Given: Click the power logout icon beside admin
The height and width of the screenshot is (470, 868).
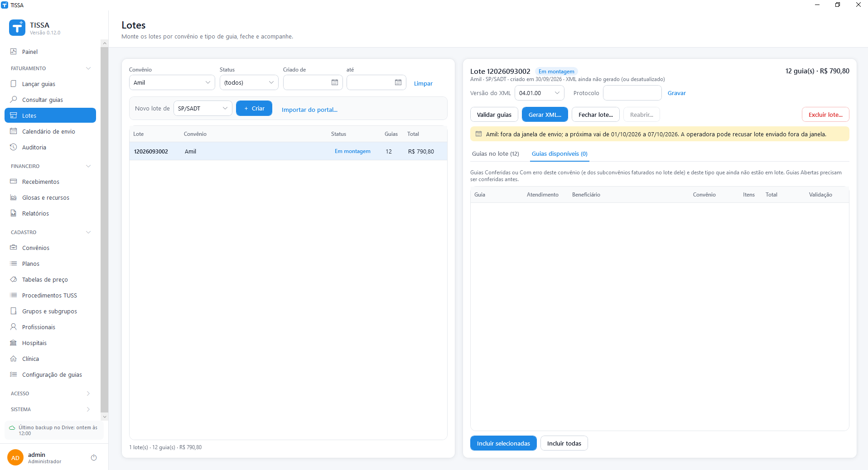Looking at the screenshot, I should point(94,458).
